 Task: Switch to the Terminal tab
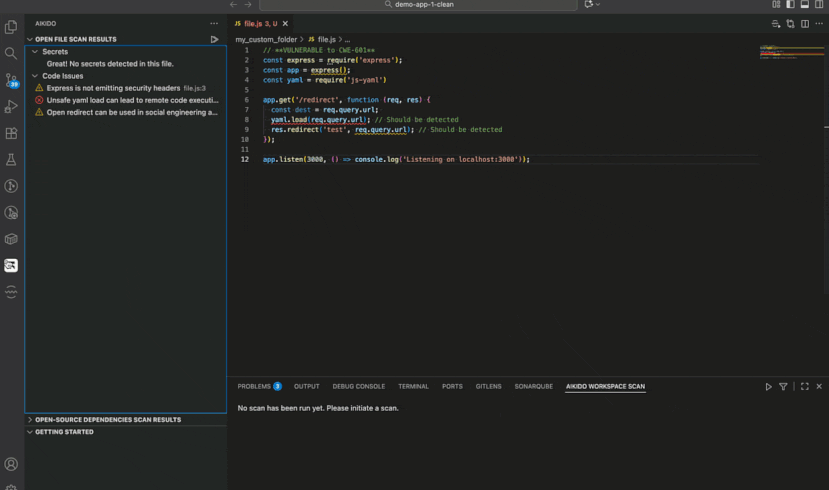click(413, 386)
